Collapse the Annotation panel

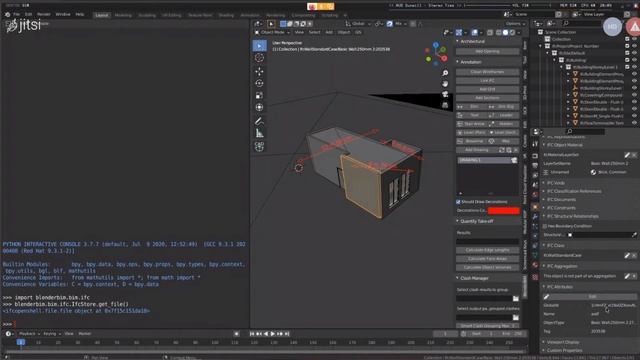click(471, 62)
